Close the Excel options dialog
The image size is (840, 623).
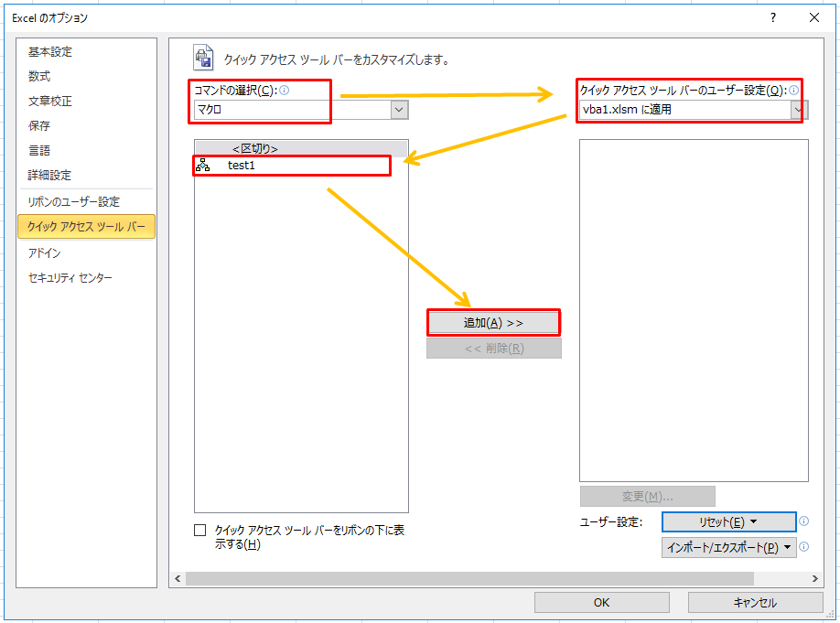pos(814,17)
